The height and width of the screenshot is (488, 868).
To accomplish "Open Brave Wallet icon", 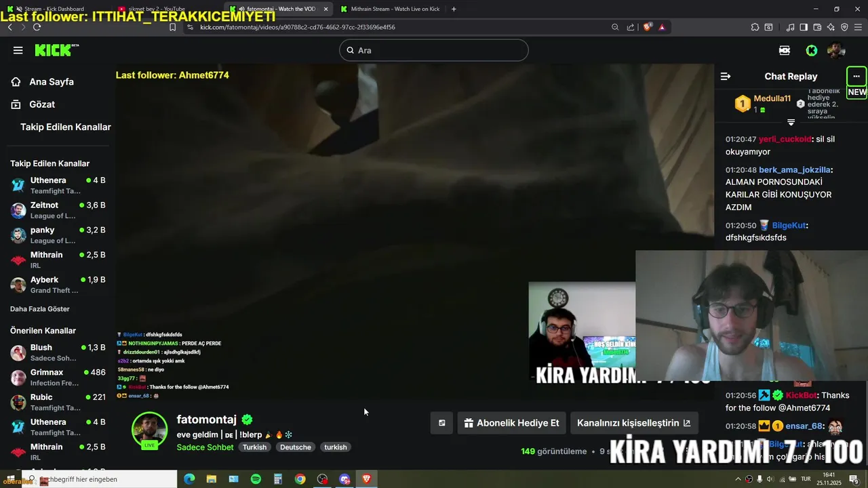I will point(817,27).
